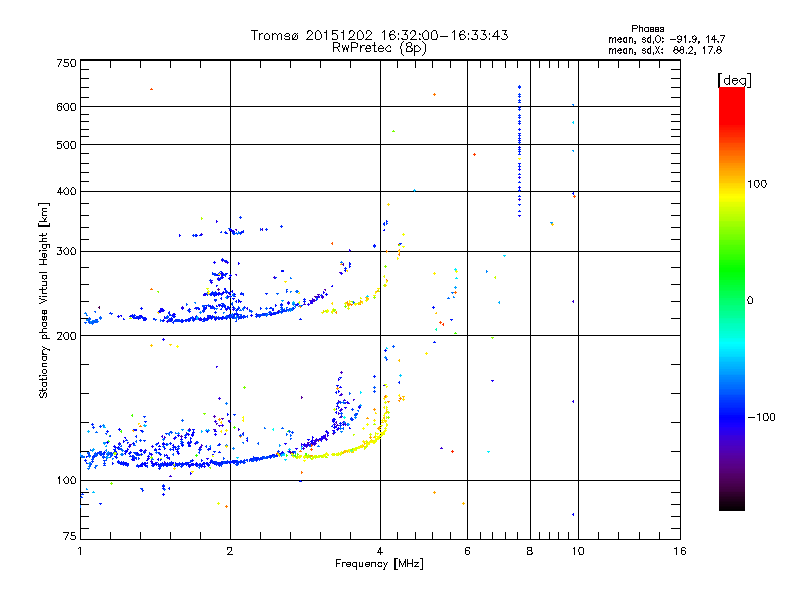Screen dimensions: 800x600
Task: Click the '600' y-axis tick label
Action: [x=66, y=107]
